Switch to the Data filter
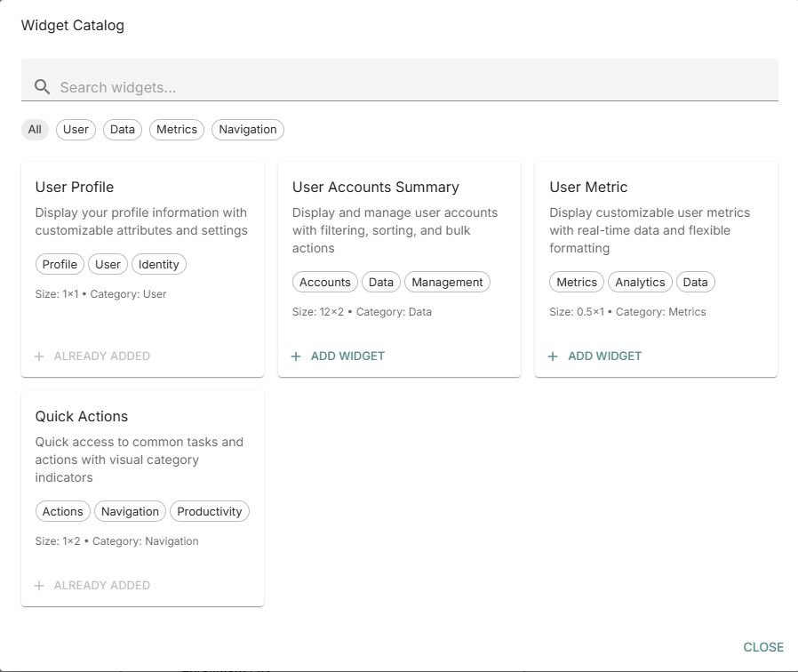 click(122, 129)
